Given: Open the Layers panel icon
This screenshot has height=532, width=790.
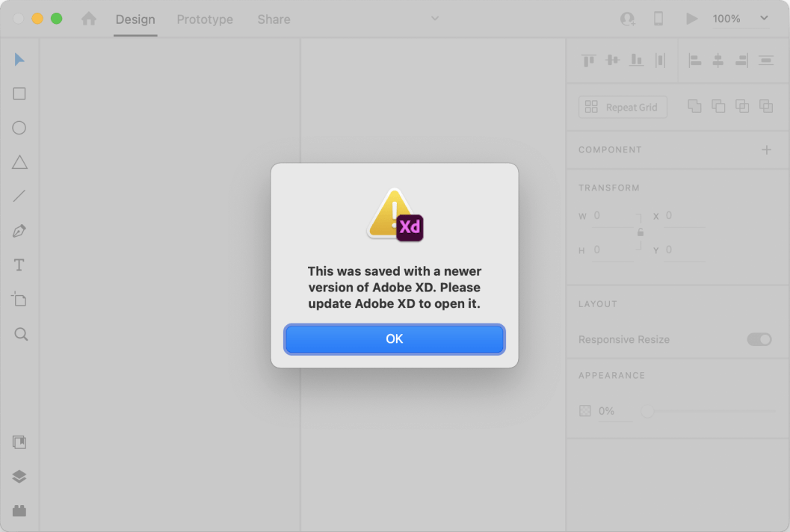Looking at the screenshot, I should (19, 477).
